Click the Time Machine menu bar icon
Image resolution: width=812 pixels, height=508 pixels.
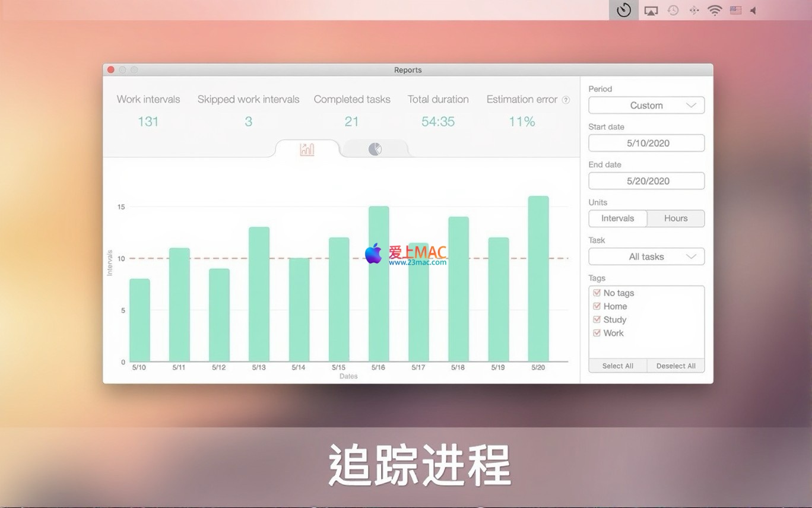pyautogui.click(x=673, y=10)
